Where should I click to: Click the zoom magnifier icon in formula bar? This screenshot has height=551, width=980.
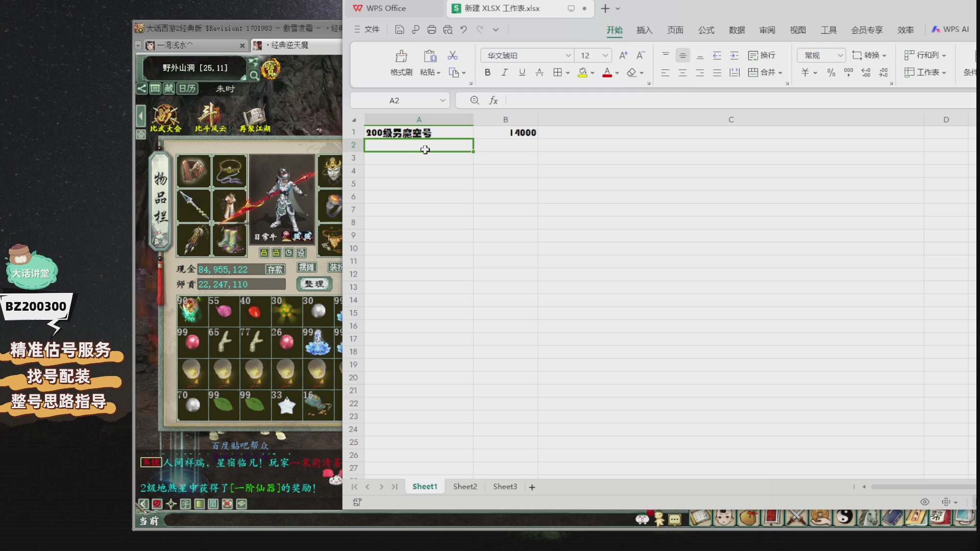point(475,101)
